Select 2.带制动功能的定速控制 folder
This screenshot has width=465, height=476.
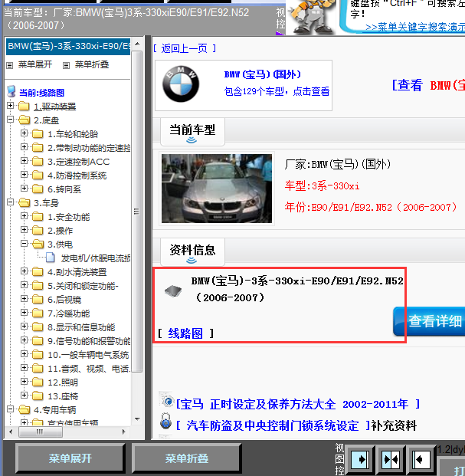[x=89, y=148]
